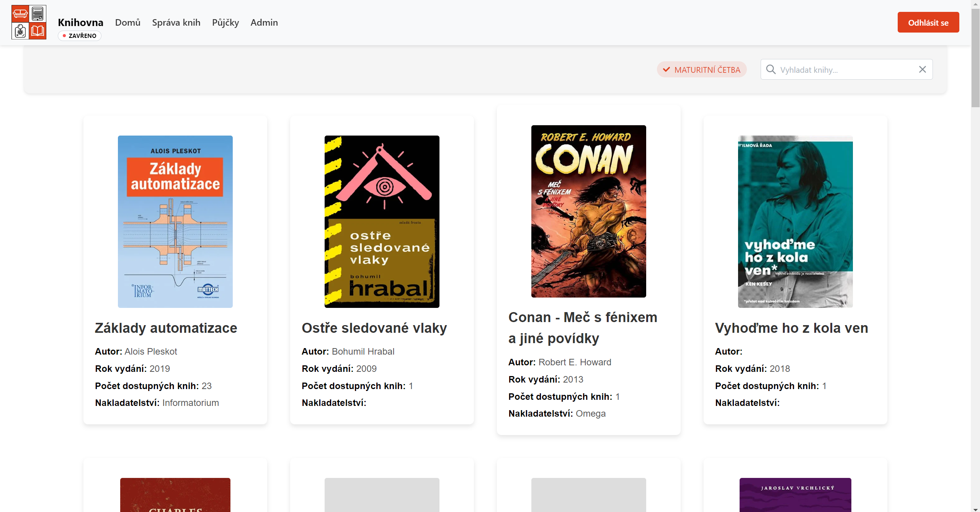Screen dimensions: 980x512
Task: Click the search magnifier icon
Action: tap(771, 69)
